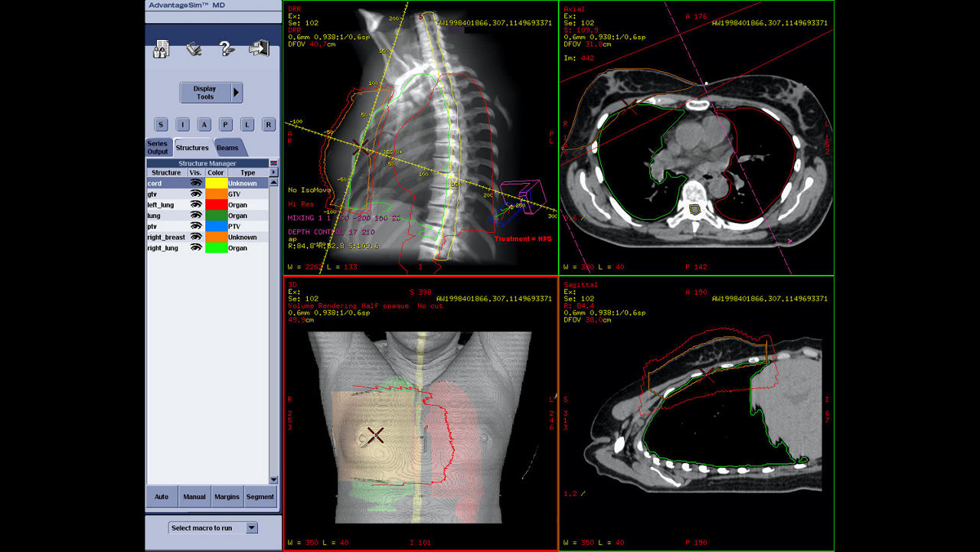Click the Hi Res label in DRR view
This screenshot has width=980, height=552.
pos(300,204)
